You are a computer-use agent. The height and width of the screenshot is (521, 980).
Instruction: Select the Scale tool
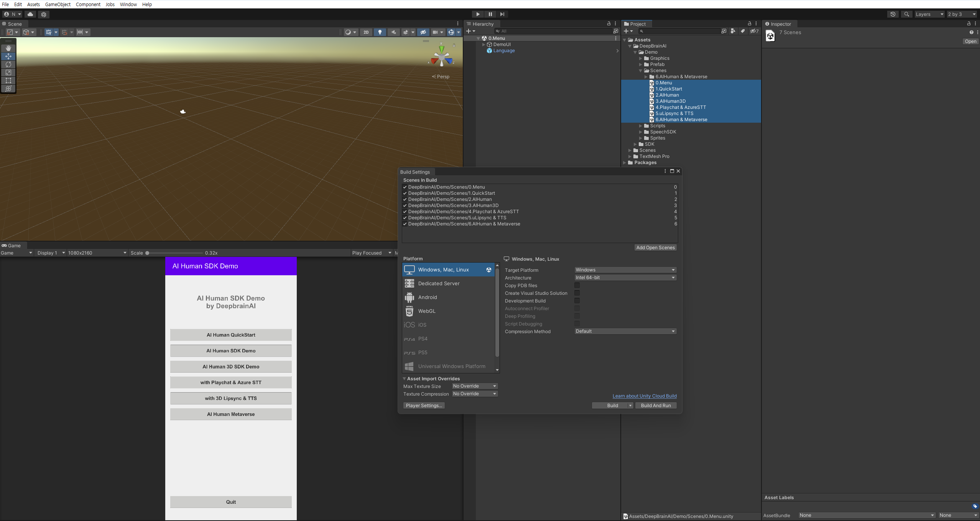point(8,72)
